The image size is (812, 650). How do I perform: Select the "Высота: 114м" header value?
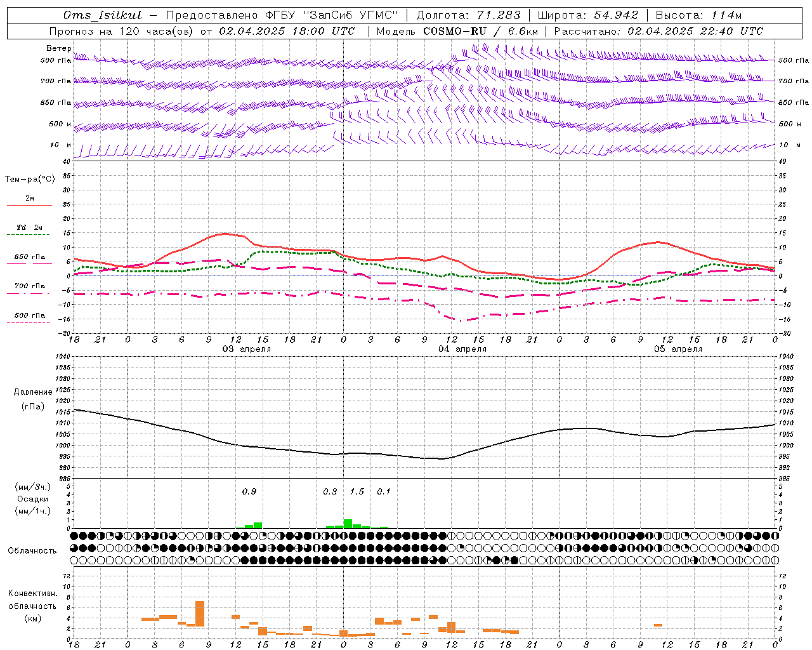pyautogui.click(x=698, y=15)
